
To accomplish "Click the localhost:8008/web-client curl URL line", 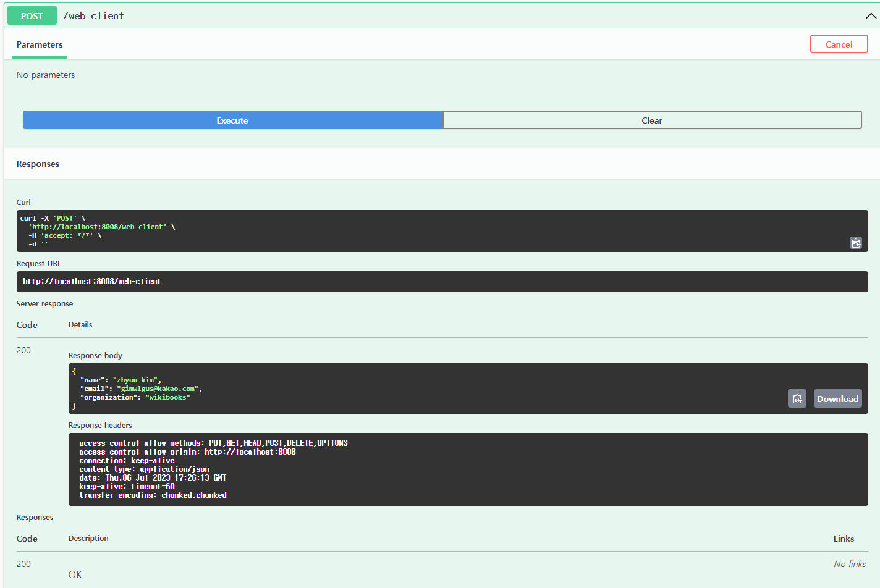I will click(x=101, y=227).
